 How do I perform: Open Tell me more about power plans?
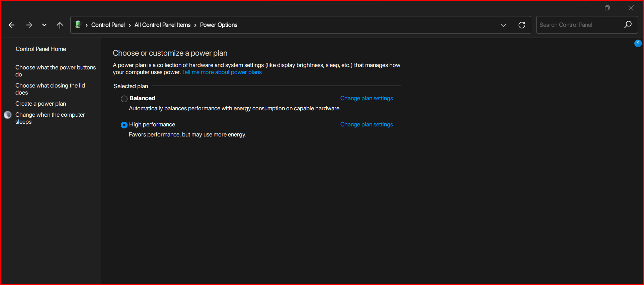pyautogui.click(x=222, y=72)
